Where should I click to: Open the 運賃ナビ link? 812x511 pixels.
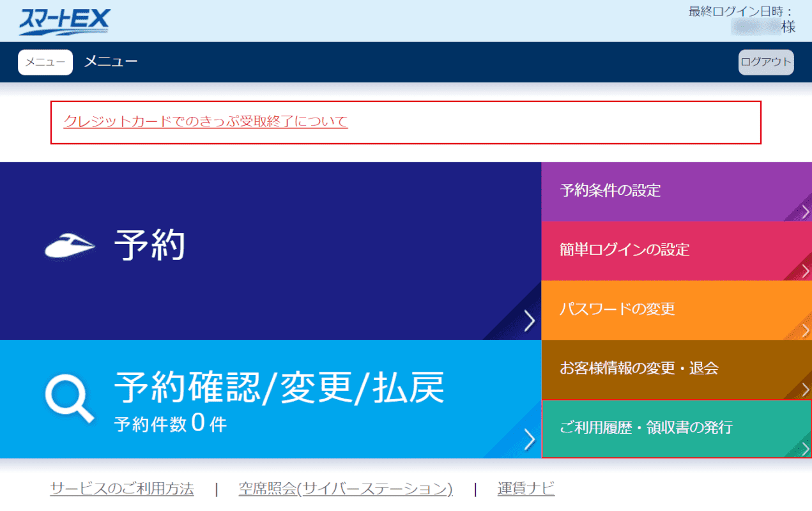click(x=526, y=489)
